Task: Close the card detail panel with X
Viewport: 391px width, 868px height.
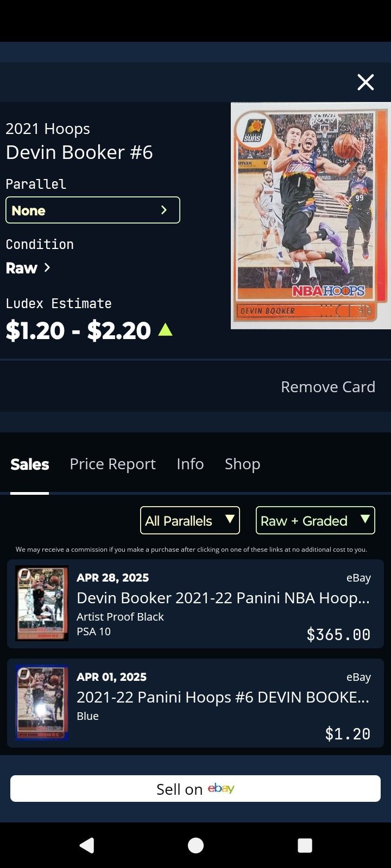Action: [x=365, y=82]
